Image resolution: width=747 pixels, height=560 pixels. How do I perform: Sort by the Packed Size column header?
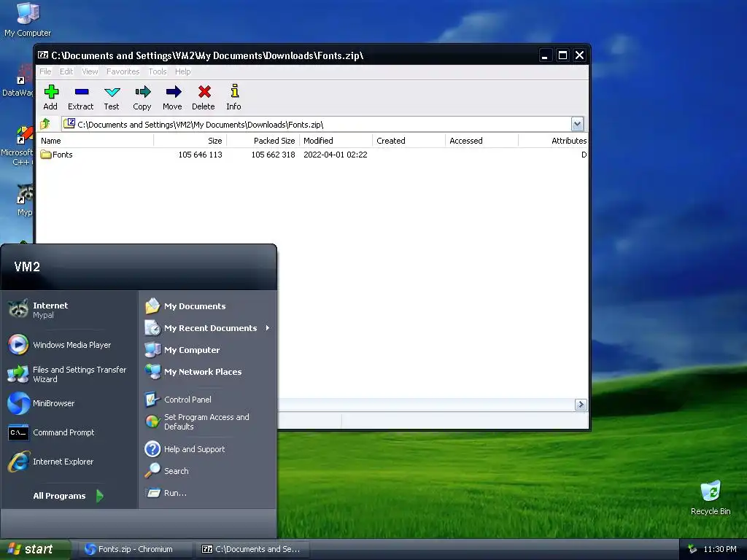click(263, 141)
